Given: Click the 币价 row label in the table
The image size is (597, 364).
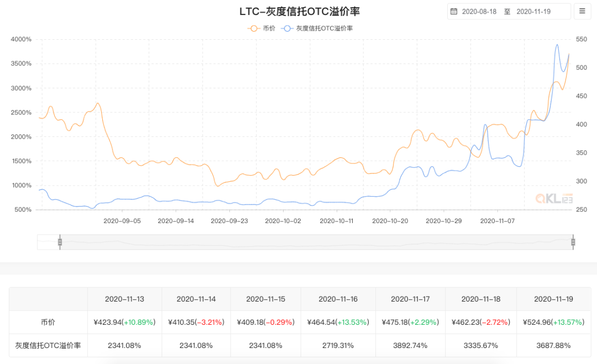Looking at the screenshot, I should pos(48,321).
